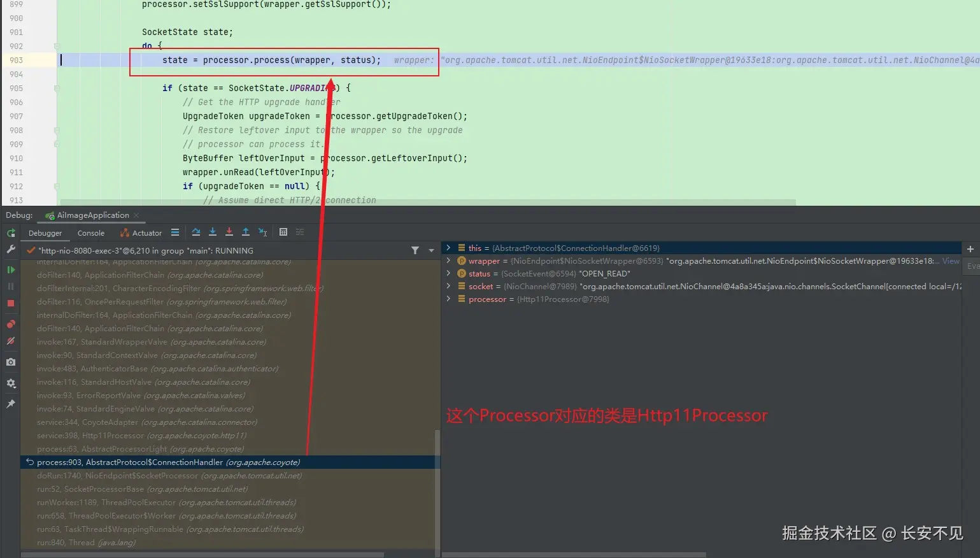Expand the wrapper variable node

point(448,261)
